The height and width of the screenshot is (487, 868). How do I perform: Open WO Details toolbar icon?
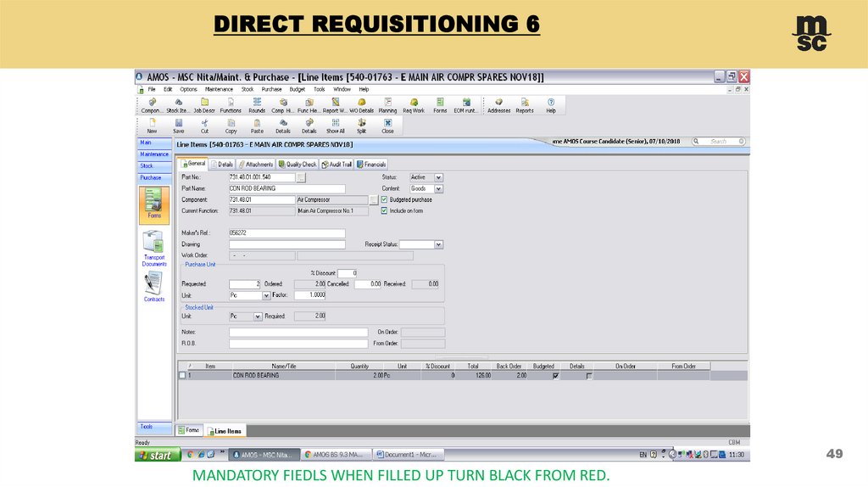click(x=361, y=105)
